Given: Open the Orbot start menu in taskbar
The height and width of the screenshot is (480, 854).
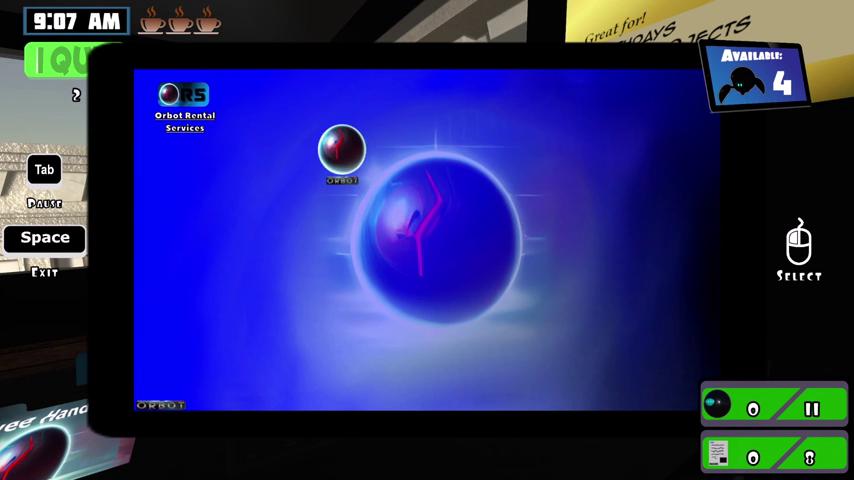Looking at the screenshot, I should (x=160, y=405).
